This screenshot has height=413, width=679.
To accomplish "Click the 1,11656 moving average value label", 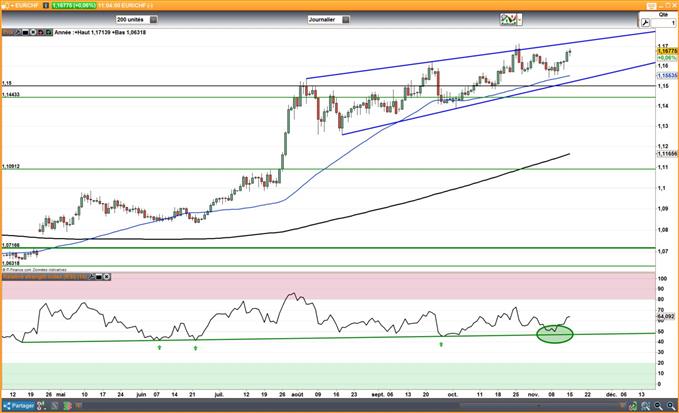I will (x=667, y=154).
